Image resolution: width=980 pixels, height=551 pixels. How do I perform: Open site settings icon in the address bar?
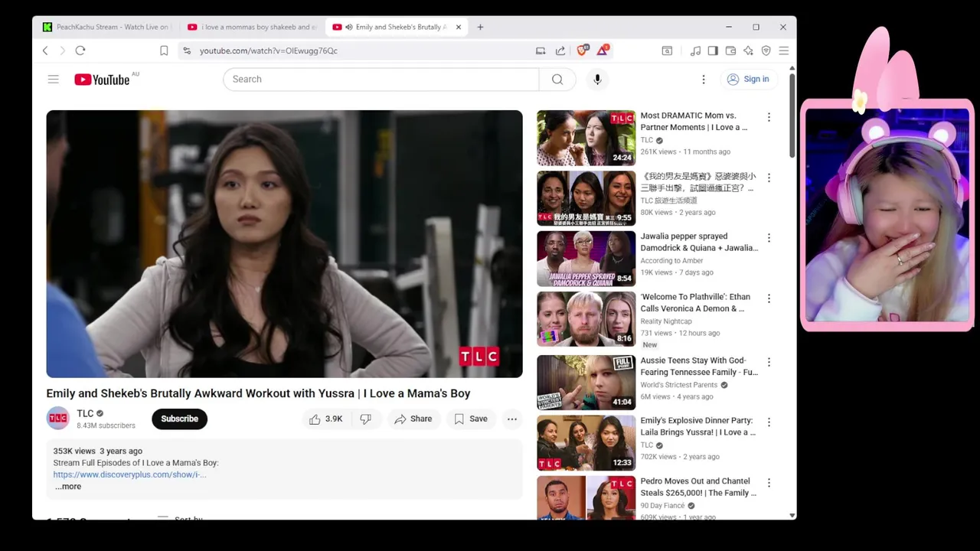[x=186, y=51]
